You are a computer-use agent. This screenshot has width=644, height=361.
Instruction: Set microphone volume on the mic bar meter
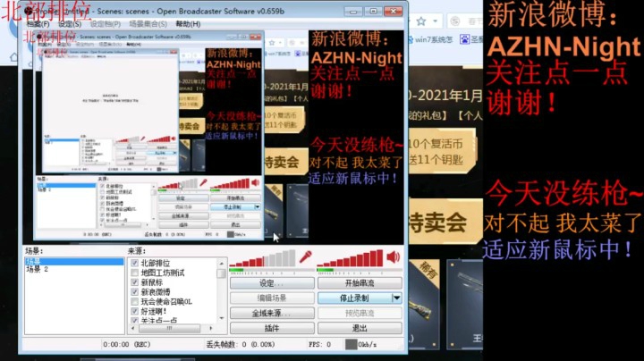pos(262,258)
